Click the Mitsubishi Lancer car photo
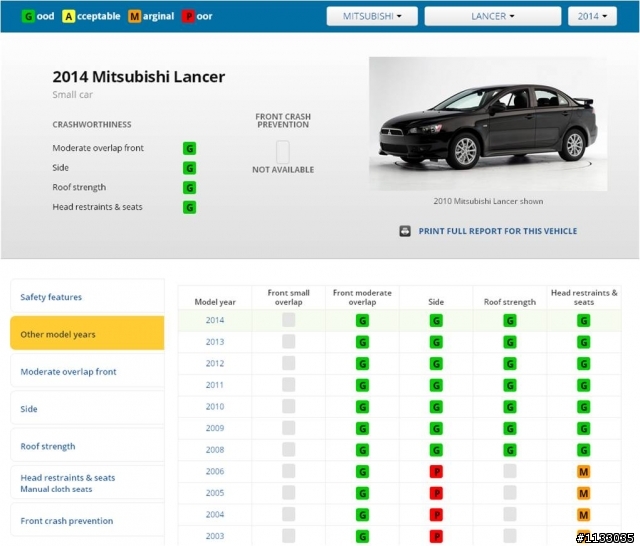640x546 pixels. tap(488, 124)
